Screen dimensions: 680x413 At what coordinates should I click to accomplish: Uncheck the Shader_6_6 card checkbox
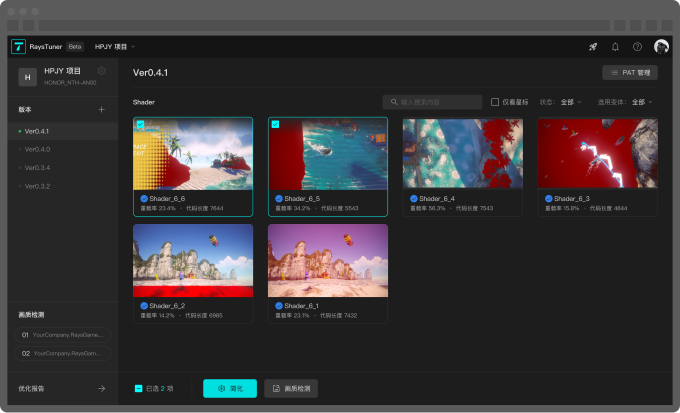(x=141, y=125)
